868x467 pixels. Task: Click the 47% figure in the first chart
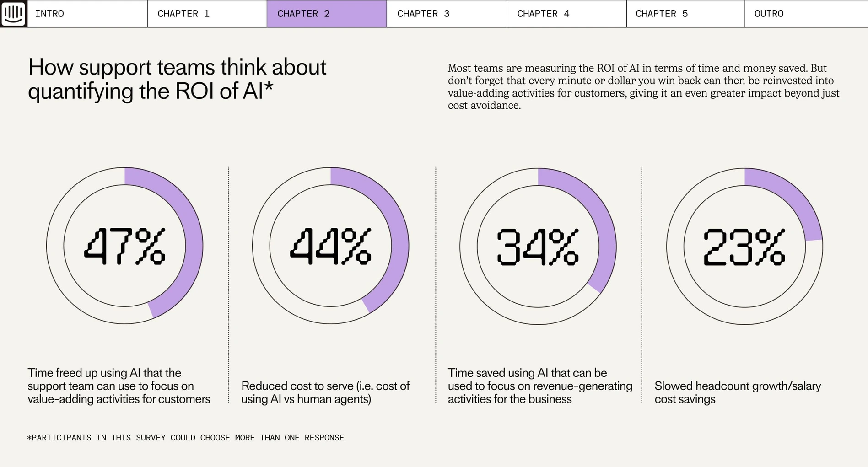[124, 247]
